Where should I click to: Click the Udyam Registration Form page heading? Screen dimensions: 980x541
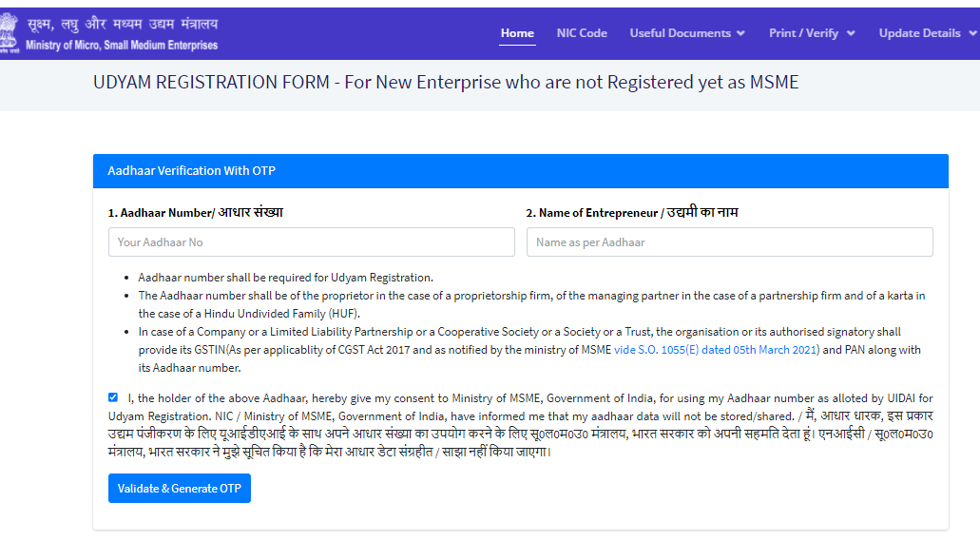[x=446, y=83]
